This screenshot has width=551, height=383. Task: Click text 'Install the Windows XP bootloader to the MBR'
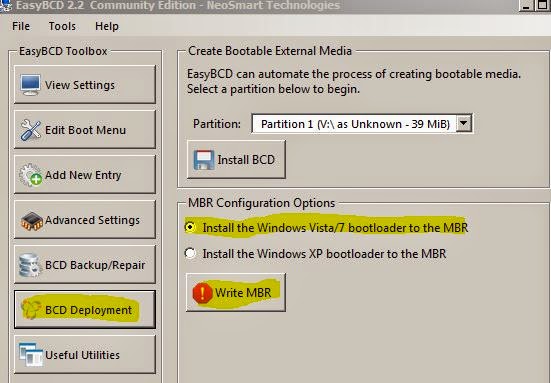(x=324, y=254)
